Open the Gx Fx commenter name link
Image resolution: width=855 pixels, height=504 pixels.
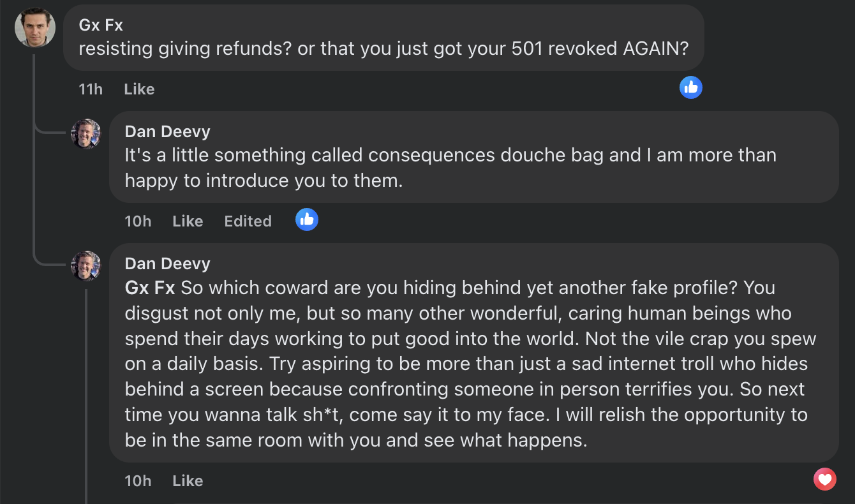[x=101, y=25]
